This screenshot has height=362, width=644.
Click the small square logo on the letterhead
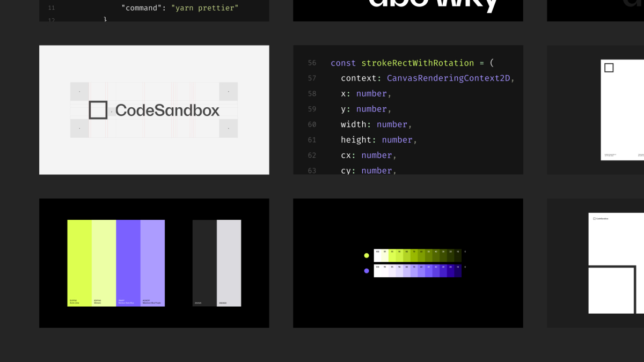point(609,68)
